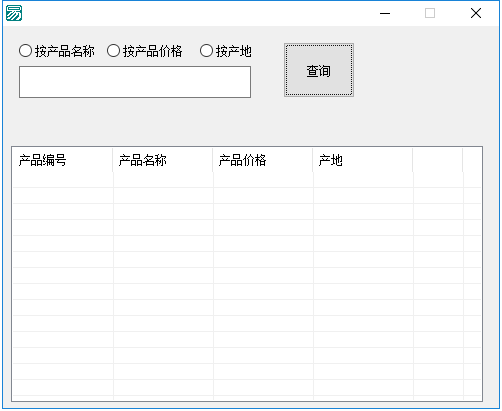The width and height of the screenshot is (502, 411).
Task: Minimize the query window
Action: [385, 13]
